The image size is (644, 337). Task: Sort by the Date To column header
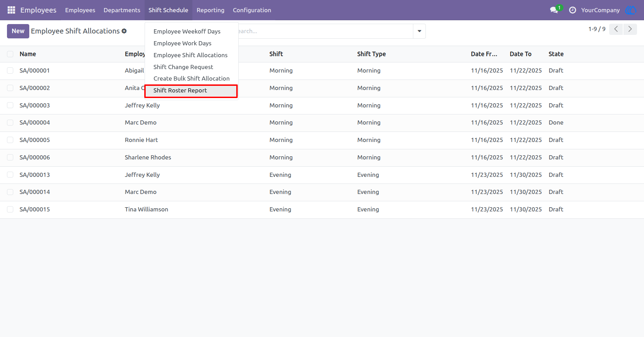point(521,54)
